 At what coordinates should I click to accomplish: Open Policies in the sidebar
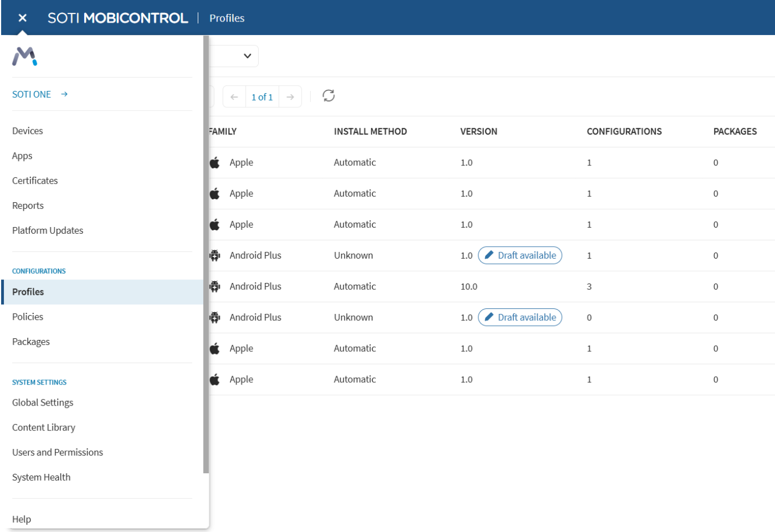tap(28, 317)
